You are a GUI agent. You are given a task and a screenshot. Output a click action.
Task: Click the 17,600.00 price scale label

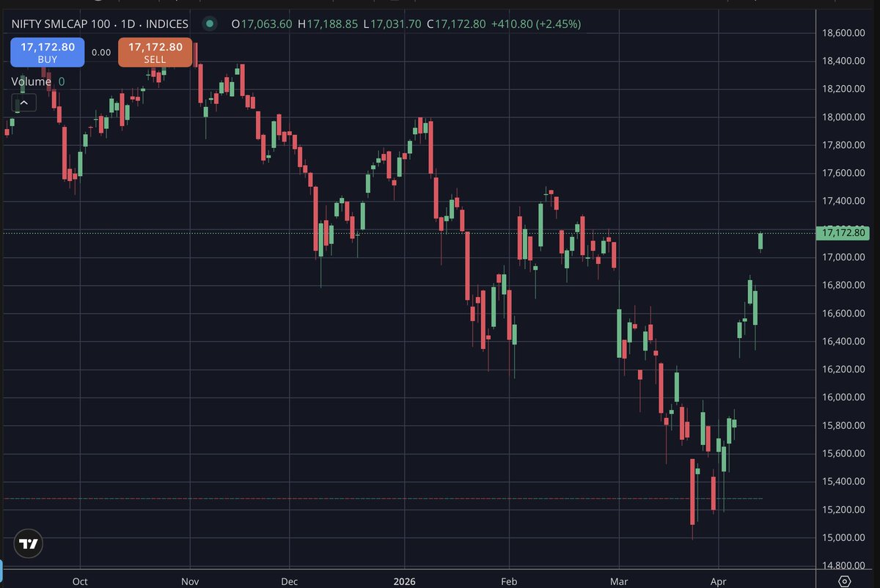(x=843, y=173)
